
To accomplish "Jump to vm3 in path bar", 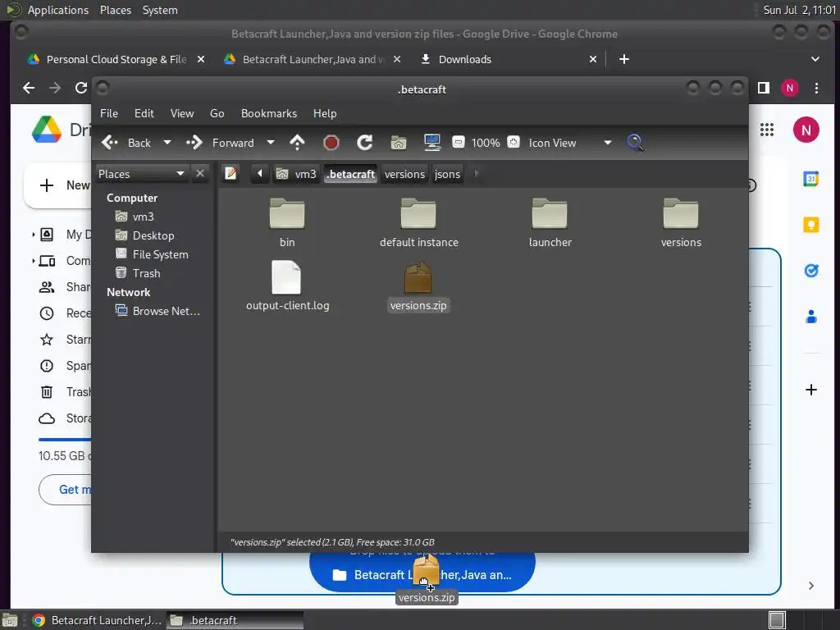I will (296, 174).
